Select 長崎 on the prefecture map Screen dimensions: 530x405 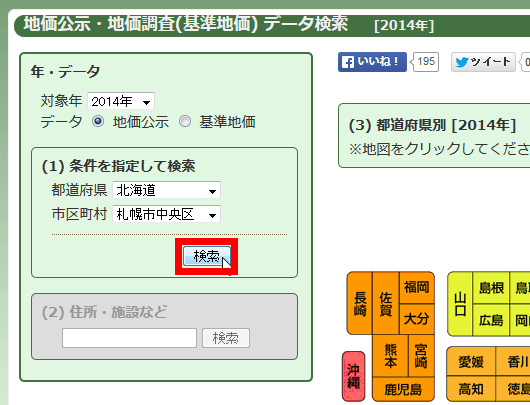click(360, 303)
